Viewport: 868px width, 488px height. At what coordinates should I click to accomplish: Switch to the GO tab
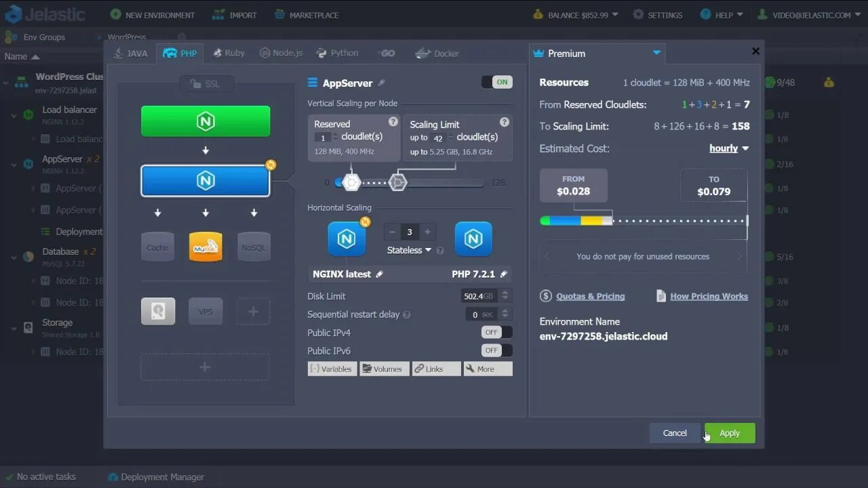click(x=387, y=53)
